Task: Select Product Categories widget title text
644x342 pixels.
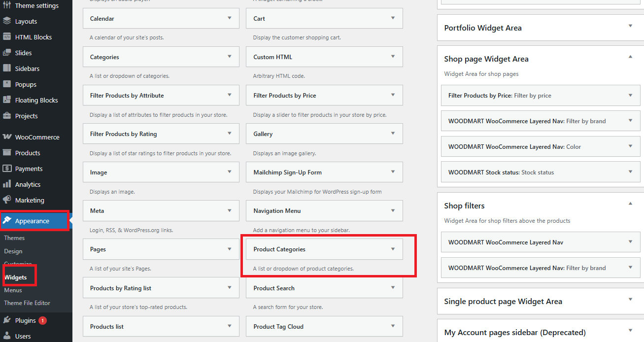Action: [x=279, y=249]
